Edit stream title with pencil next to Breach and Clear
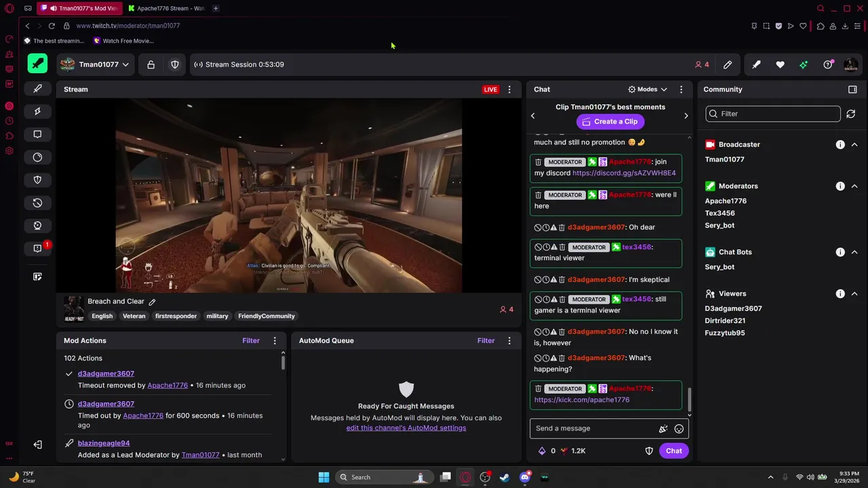 [x=152, y=302]
